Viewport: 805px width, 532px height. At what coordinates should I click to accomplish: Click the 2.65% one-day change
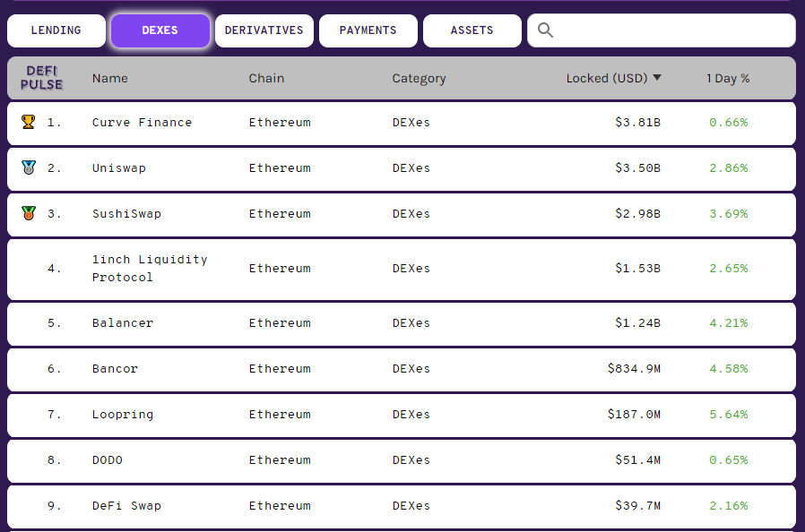tap(729, 269)
